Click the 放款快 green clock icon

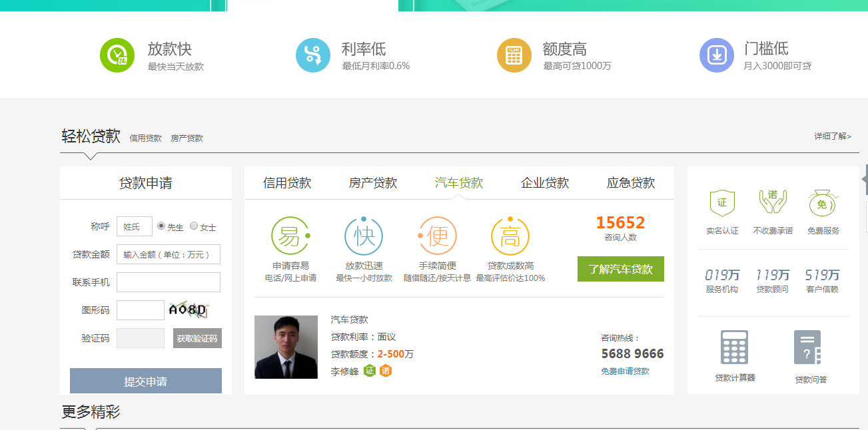point(117,55)
